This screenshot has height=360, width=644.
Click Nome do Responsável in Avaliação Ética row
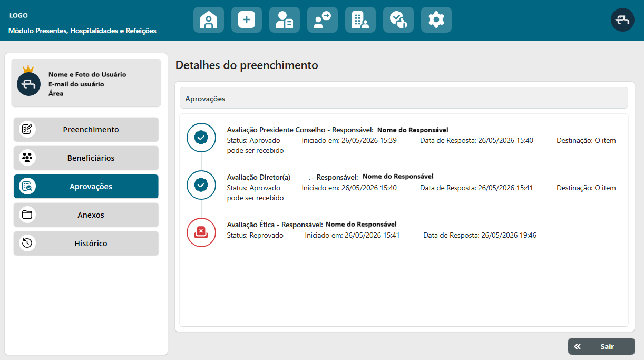(x=361, y=225)
